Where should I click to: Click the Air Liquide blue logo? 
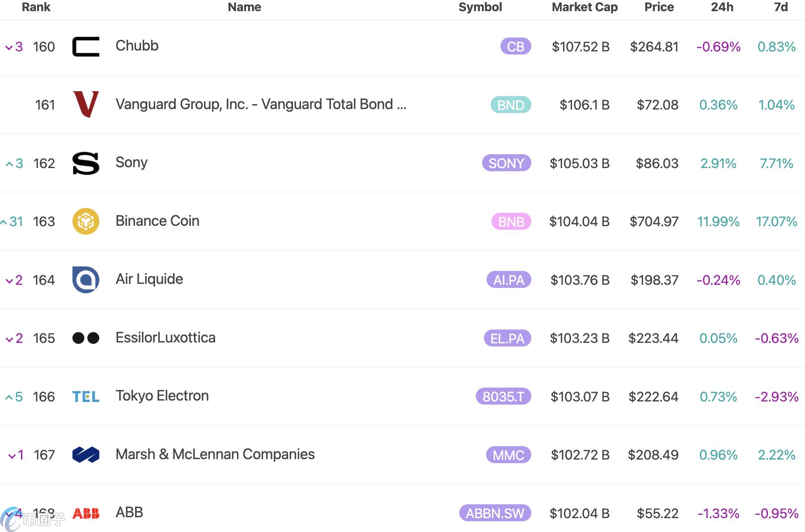(x=86, y=280)
